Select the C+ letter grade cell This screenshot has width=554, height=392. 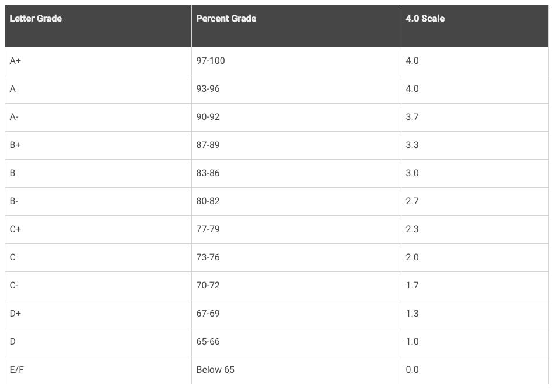pos(16,229)
